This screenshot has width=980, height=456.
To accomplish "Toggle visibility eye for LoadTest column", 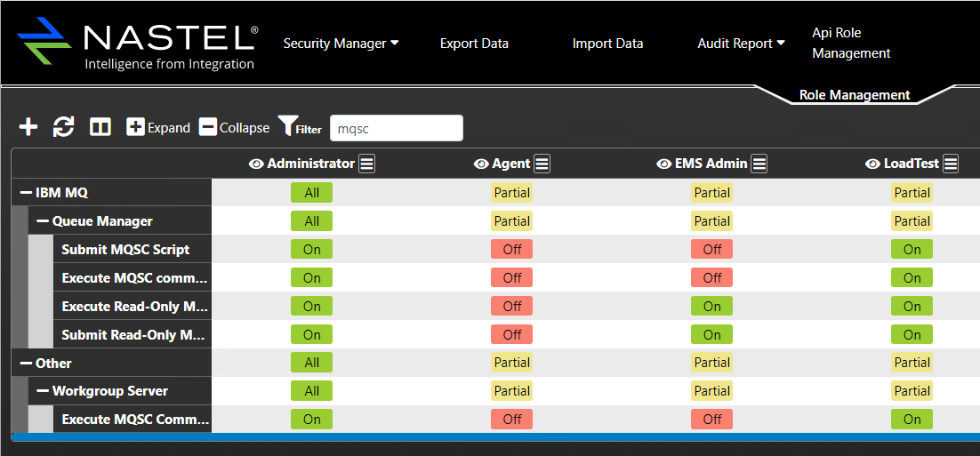I will (x=872, y=164).
